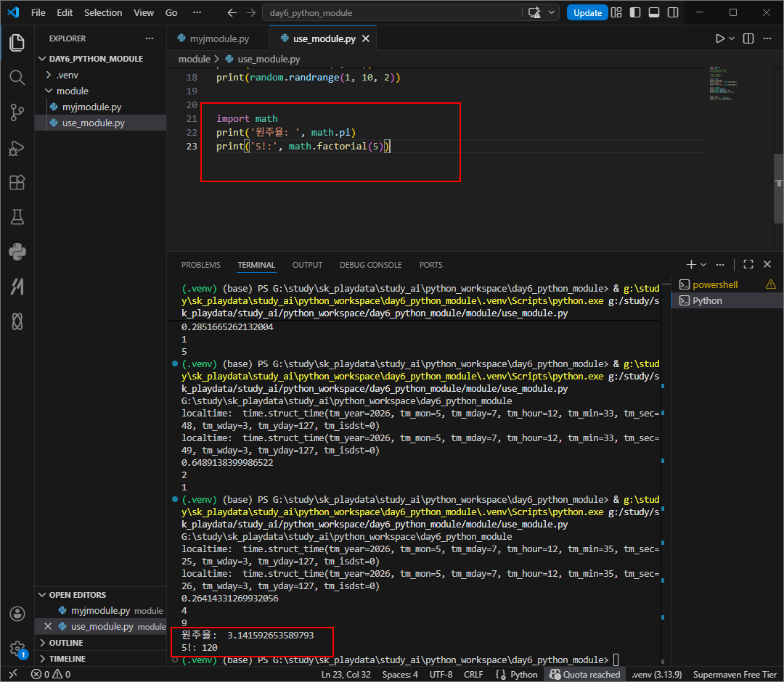Screen dimensions: 784x682
Task: Open the Edit menu
Action: tap(65, 12)
